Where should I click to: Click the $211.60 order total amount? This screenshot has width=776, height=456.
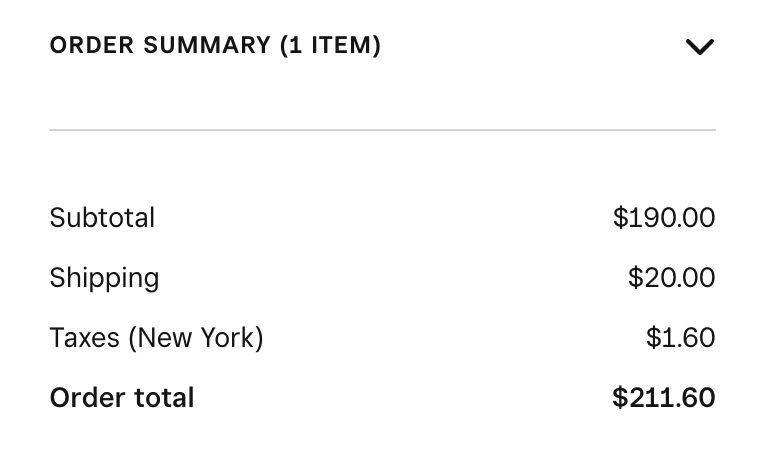pos(663,397)
